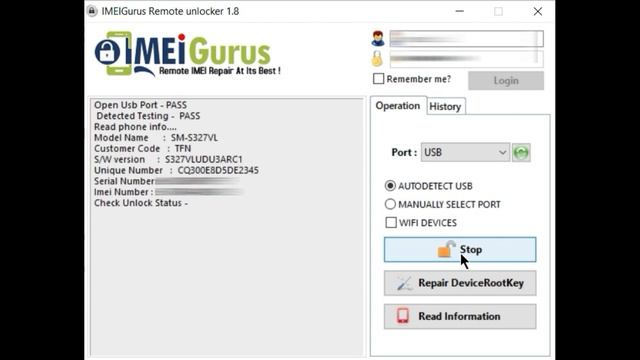Enable the Remember me checkbox
Screen dimensions: 640x360
pos(378,79)
